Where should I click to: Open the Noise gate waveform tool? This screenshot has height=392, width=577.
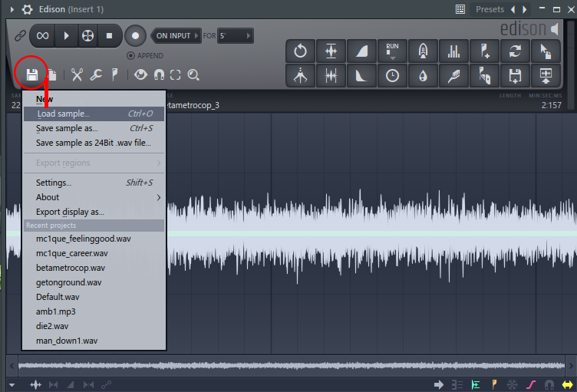point(331,75)
